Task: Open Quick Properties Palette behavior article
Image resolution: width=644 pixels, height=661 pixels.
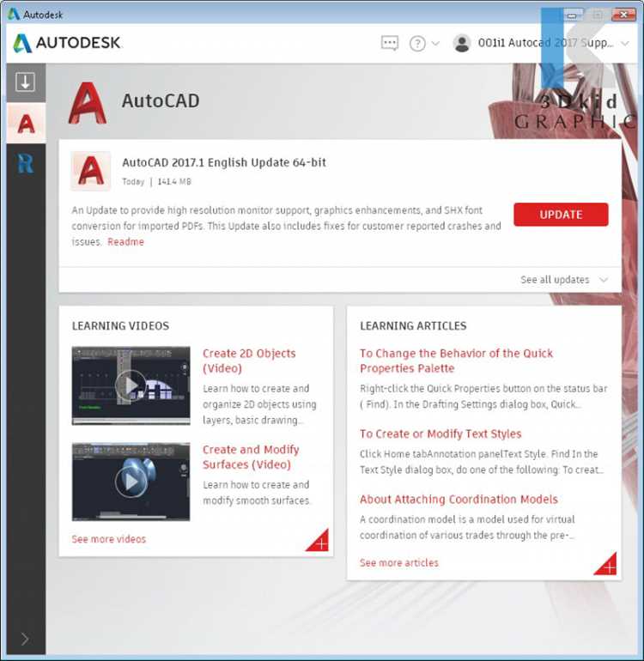Action: pyautogui.click(x=456, y=361)
